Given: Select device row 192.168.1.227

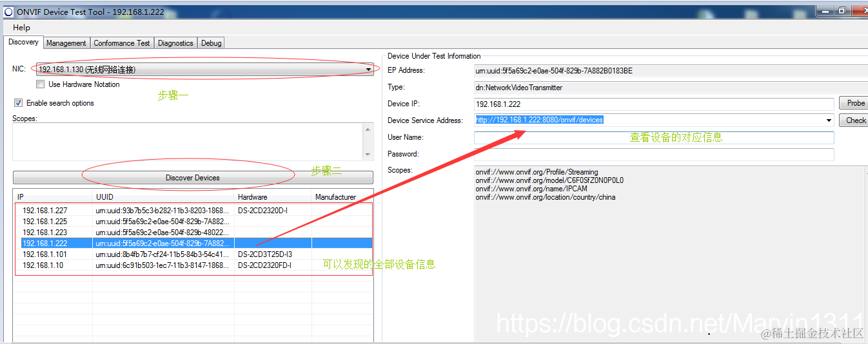Looking at the screenshot, I should [x=193, y=210].
